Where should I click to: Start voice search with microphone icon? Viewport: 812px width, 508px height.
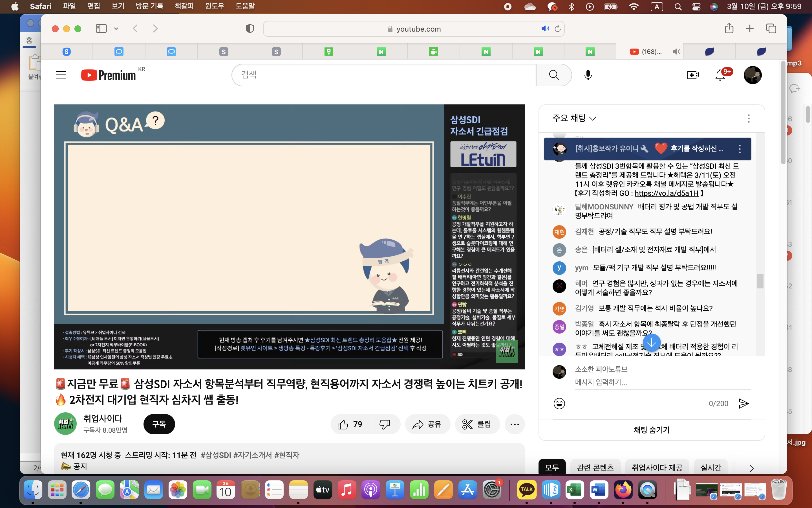pyautogui.click(x=588, y=75)
